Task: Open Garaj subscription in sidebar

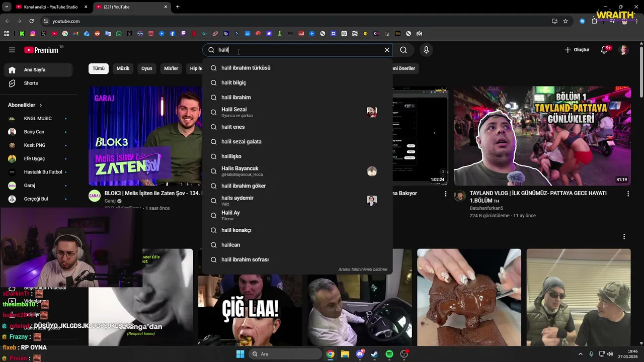Action: click(38, 186)
